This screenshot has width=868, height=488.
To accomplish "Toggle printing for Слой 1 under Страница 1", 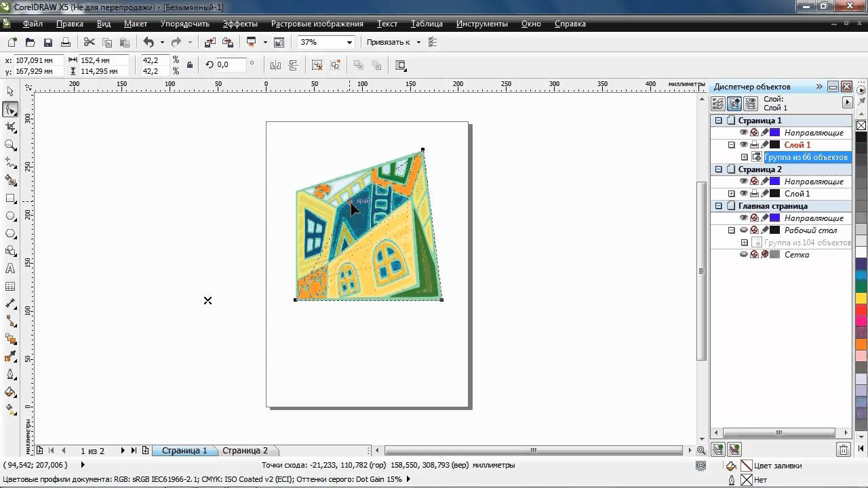I will pos(754,145).
